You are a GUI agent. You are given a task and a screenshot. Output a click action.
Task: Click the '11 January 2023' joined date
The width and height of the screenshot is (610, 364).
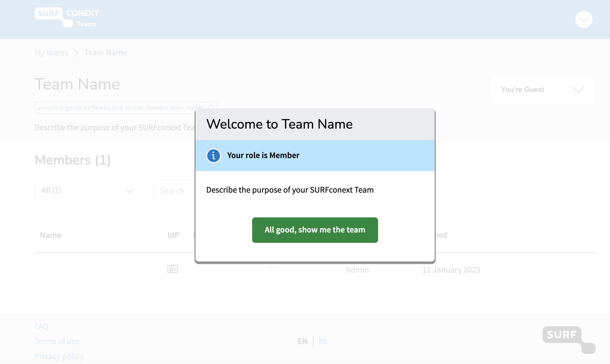point(451,270)
